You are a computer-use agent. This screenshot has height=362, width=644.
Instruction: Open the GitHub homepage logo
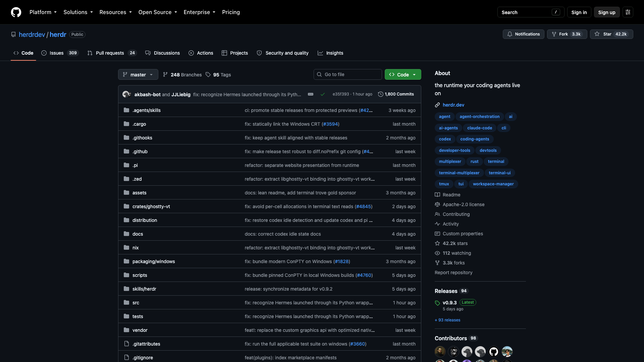pos(16,12)
